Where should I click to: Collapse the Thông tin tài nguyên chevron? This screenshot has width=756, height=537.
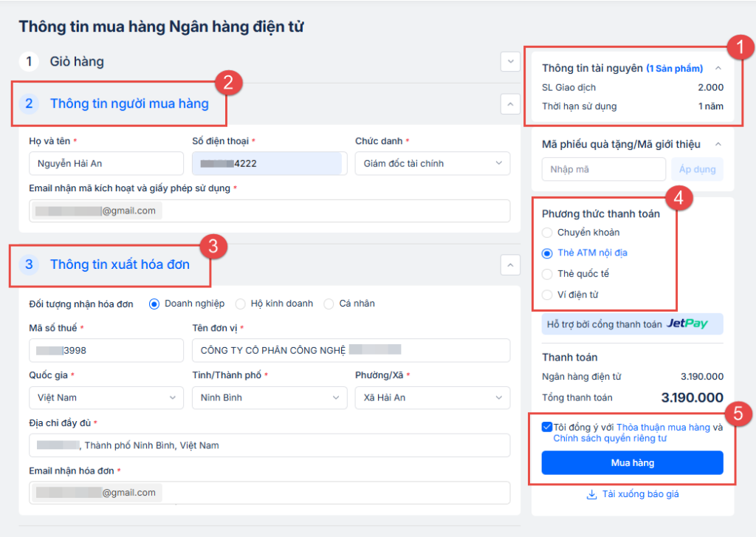(718, 69)
